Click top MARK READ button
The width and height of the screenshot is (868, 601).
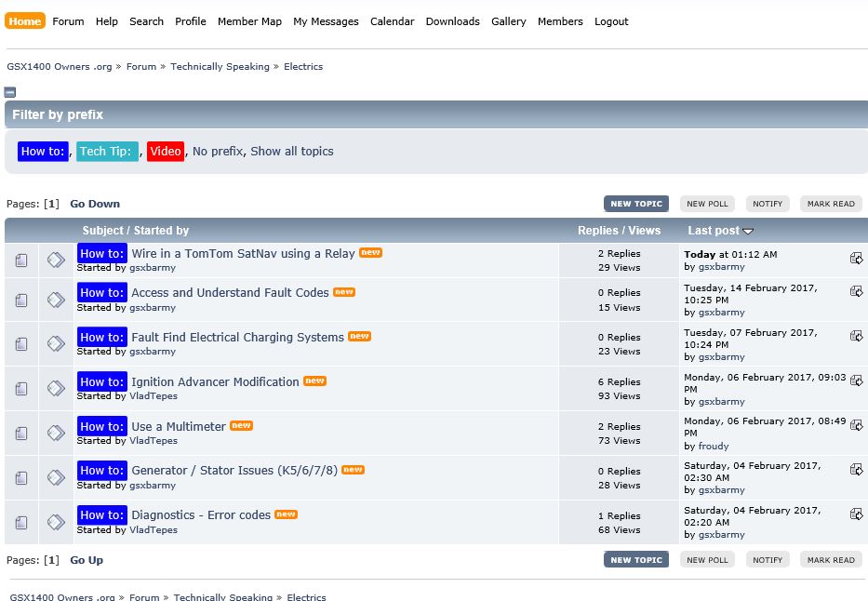[831, 204]
